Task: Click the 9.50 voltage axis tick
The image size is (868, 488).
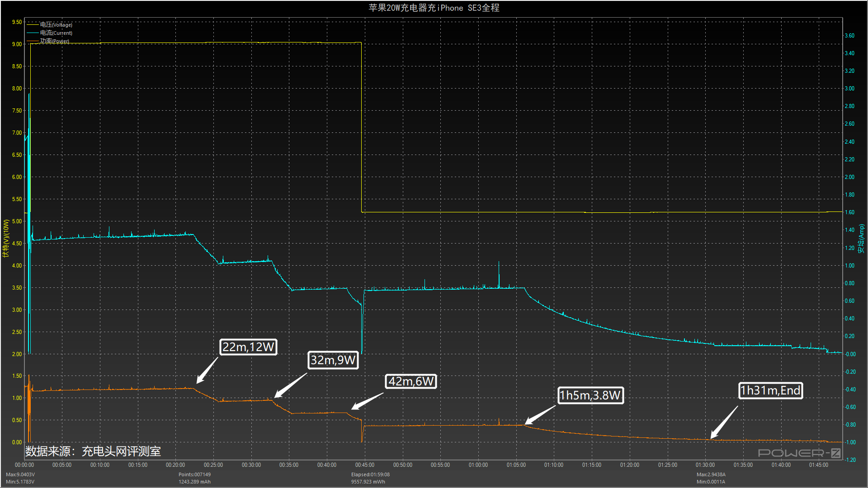Action: (x=17, y=22)
